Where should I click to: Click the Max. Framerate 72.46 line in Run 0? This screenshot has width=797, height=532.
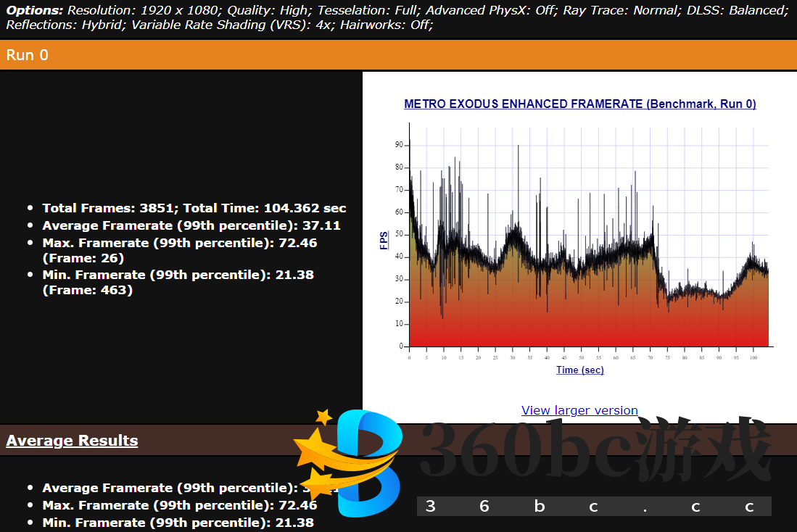click(x=179, y=243)
